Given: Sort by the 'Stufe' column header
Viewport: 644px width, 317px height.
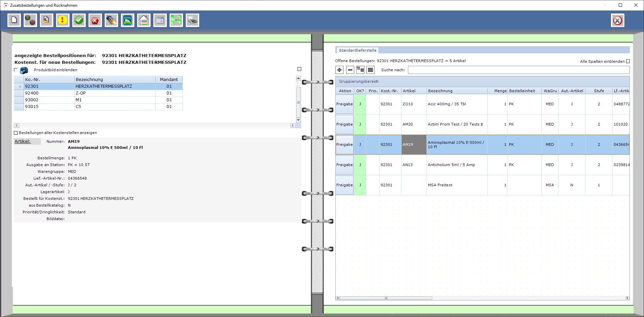Looking at the screenshot, I should 599,91.
